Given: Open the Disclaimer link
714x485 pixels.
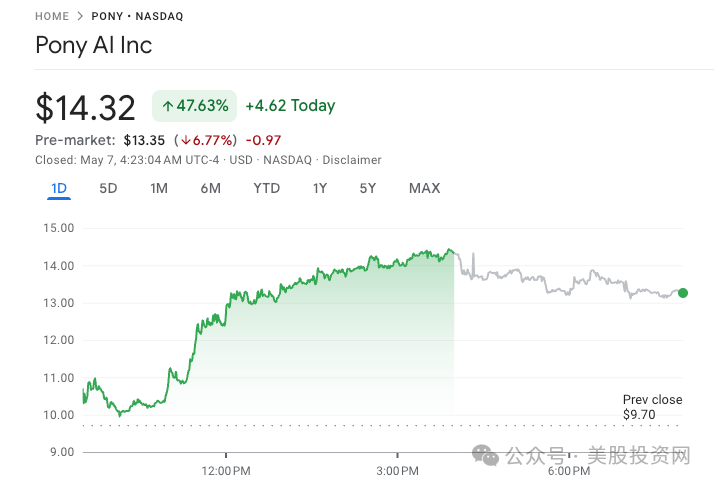Looking at the screenshot, I should (x=353, y=160).
